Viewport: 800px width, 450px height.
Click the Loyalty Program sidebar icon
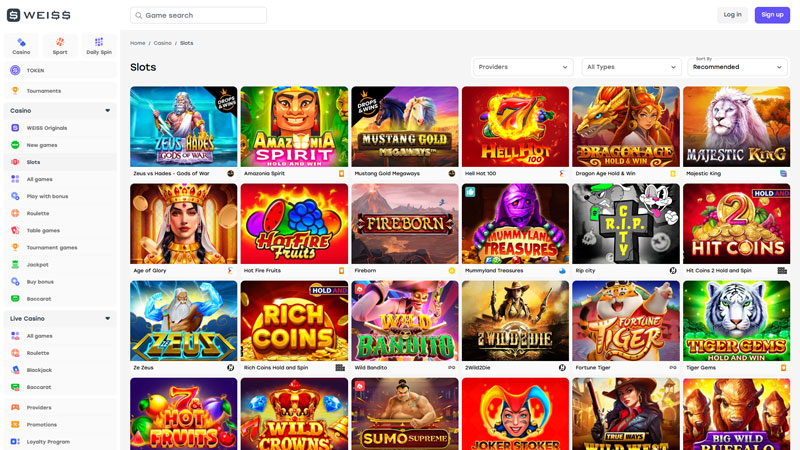click(x=15, y=441)
